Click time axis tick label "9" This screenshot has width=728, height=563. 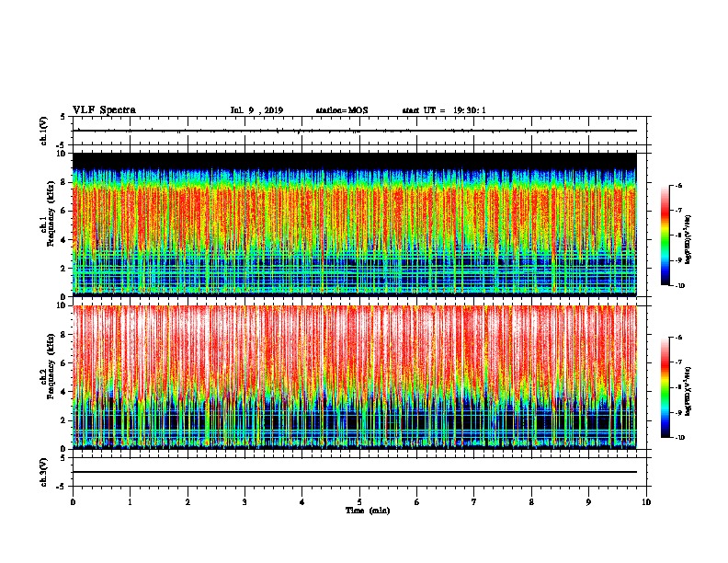coord(588,501)
